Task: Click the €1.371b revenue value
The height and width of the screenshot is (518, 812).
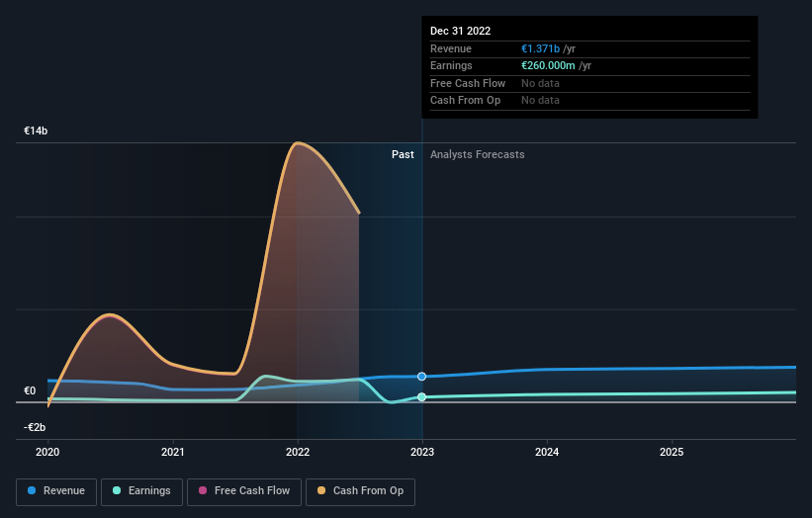Action: [540, 48]
